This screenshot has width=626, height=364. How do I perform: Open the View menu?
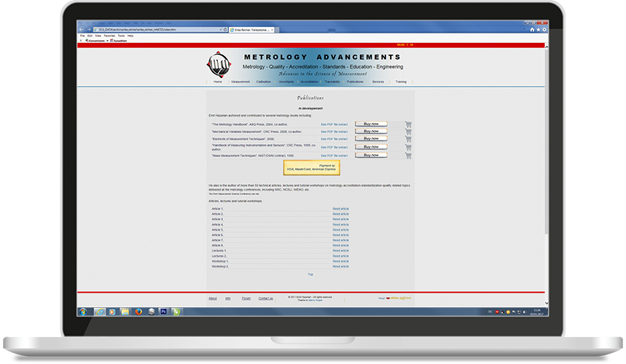point(98,36)
